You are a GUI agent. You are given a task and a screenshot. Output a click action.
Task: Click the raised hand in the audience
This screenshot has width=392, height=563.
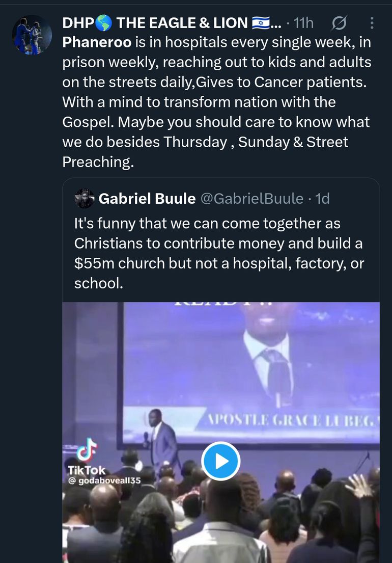coord(361,486)
